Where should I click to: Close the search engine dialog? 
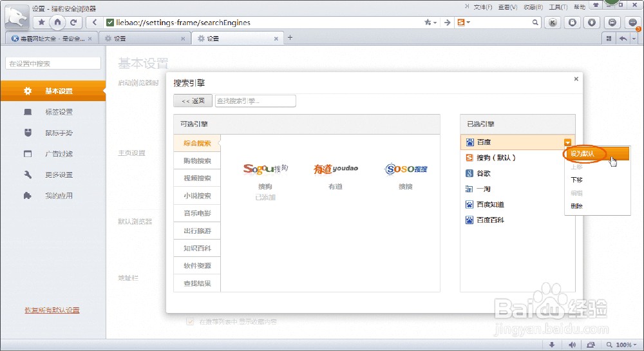point(576,79)
